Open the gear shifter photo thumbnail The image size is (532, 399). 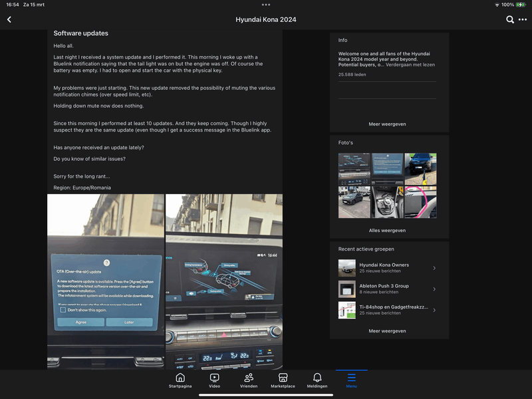coord(387,202)
